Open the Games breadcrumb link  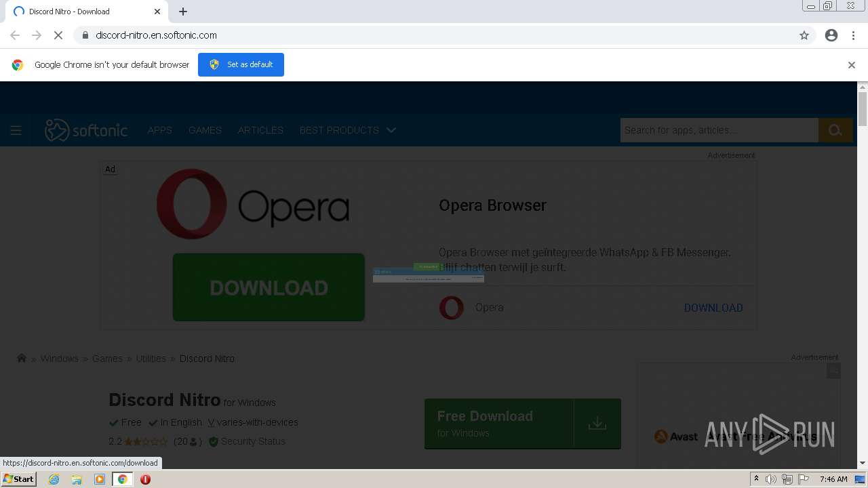[x=107, y=359]
